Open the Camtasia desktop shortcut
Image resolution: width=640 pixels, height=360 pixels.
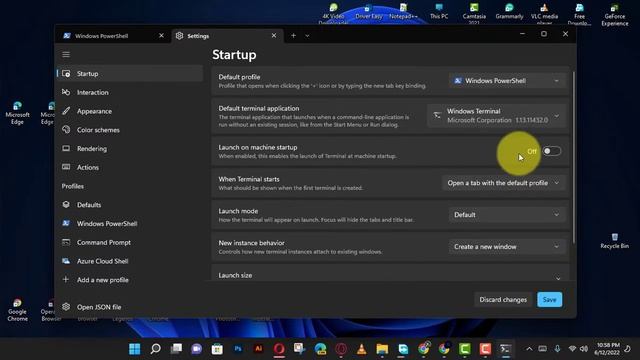[x=474, y=13]
